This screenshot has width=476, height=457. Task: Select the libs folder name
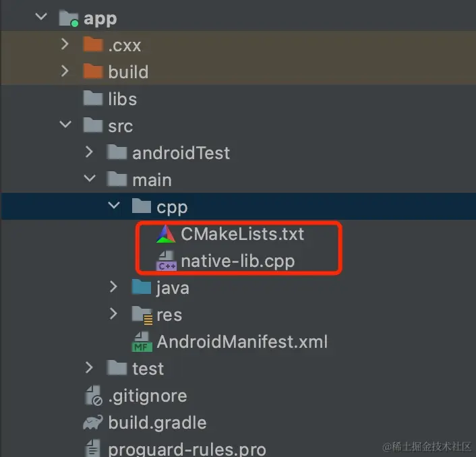pyautogui.click(x=123, y=98)
